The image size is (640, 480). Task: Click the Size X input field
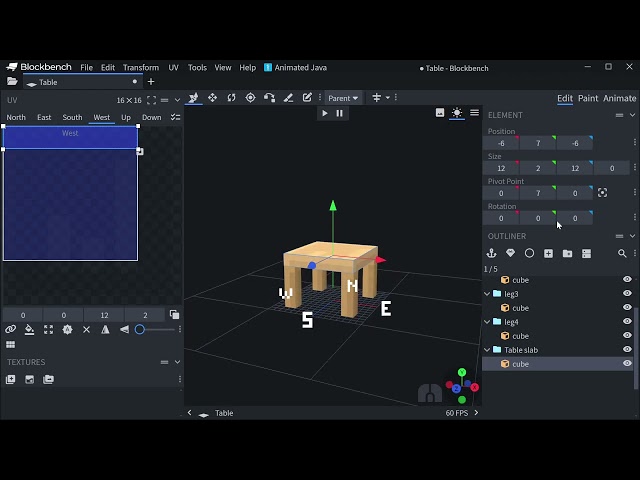click(501, 168)
